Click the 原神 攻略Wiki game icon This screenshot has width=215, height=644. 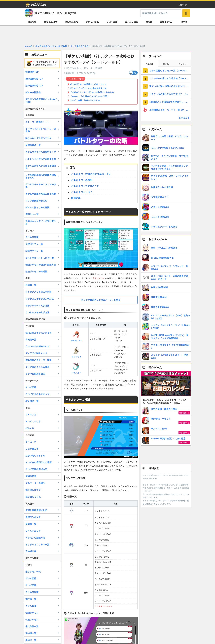click(146, 248)
